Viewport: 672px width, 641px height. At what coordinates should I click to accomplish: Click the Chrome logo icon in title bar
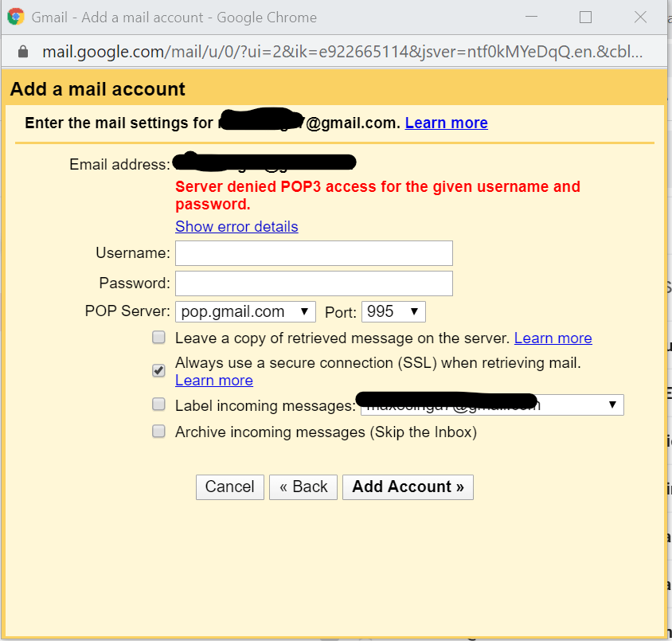point(16,18)
